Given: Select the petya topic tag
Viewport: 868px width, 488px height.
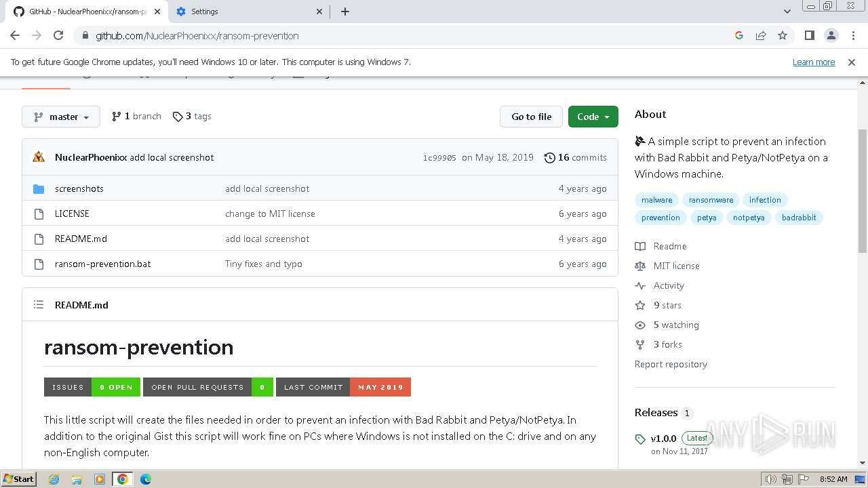Looking at the screenshot, I should click(707, 218).
